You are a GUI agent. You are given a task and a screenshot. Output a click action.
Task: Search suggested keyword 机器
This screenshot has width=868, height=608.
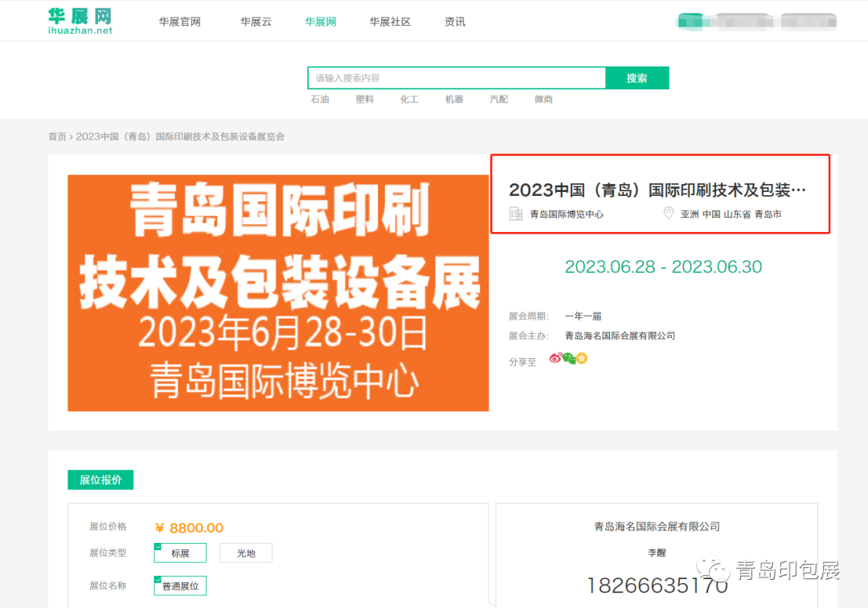tap(454, 99)
